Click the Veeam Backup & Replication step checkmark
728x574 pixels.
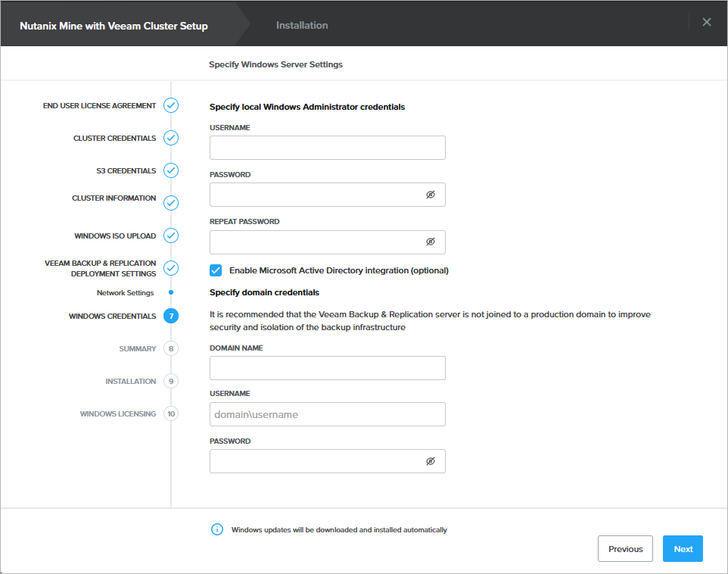[171, 268]
